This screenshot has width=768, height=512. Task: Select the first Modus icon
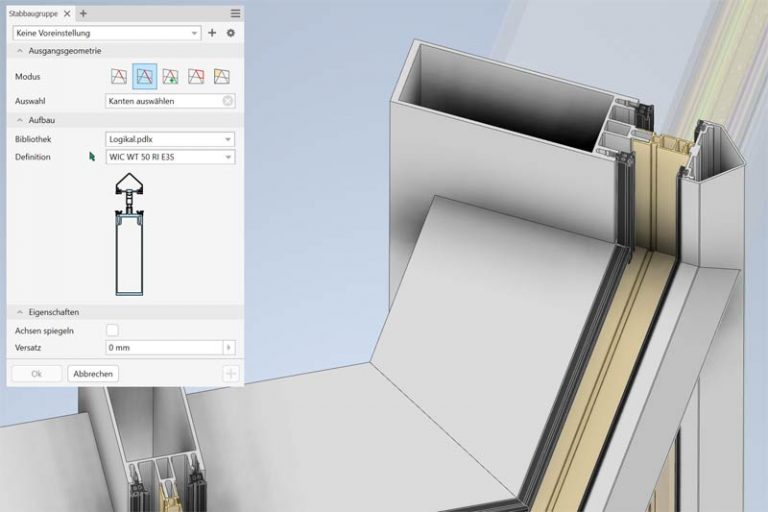coord(119,76)
